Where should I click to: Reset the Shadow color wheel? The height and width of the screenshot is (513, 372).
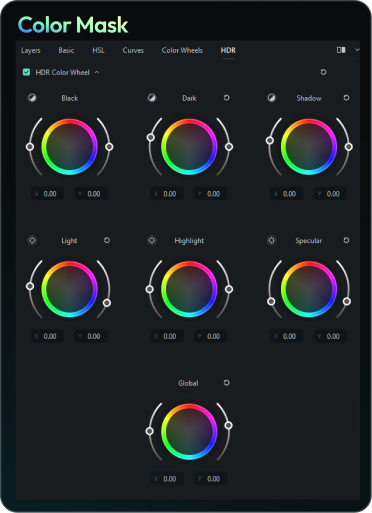[346, 98]
